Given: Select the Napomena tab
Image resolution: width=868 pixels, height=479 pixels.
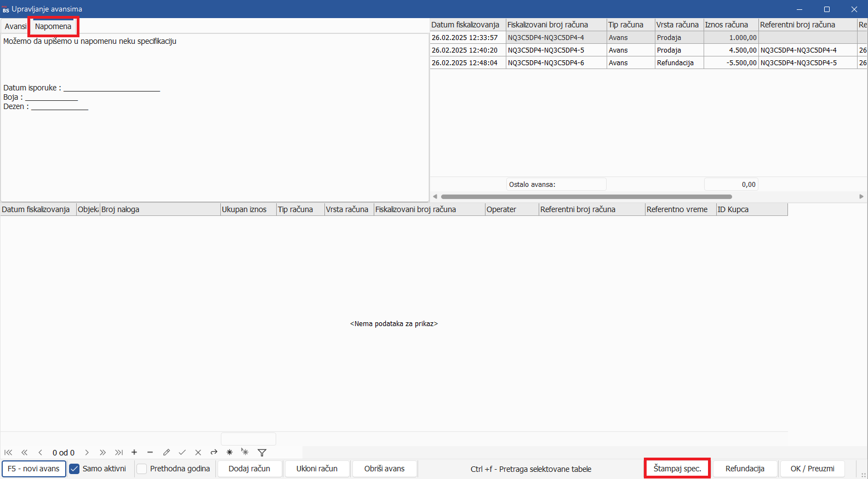Looking at the screenshot, I should [53, 26].
